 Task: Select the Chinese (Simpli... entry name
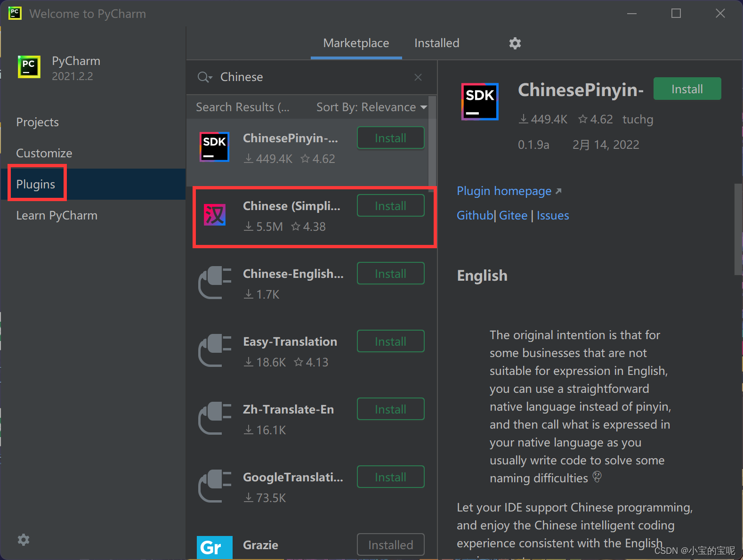[291, 206]
